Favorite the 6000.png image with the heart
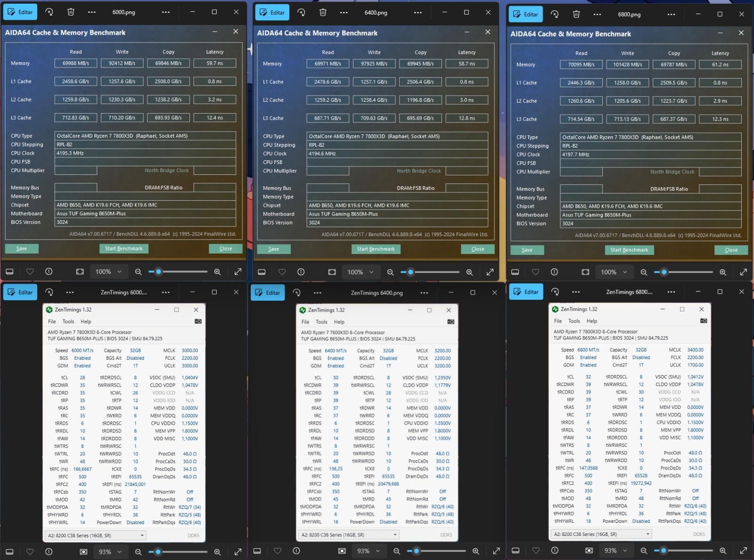Image resolution: width=754 pixels, height=560 pixels. (x=30, y=272)
